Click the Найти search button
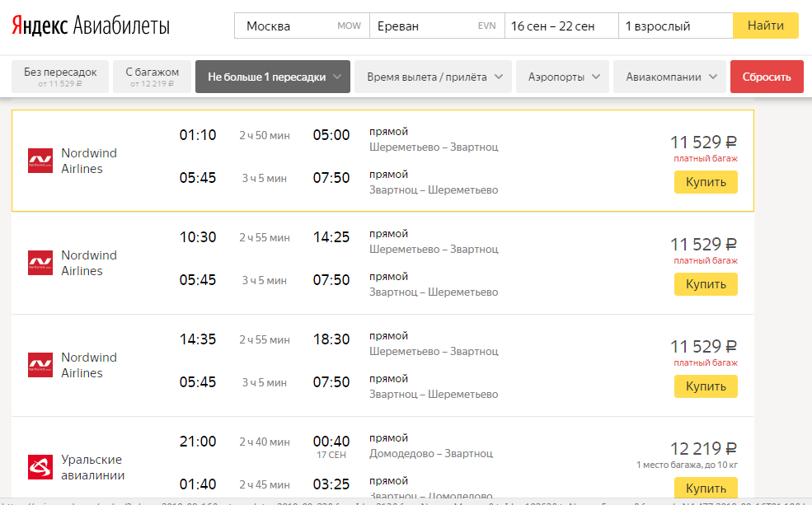The width and height of the screenshot is (812, 505). [x=766, y=26]
